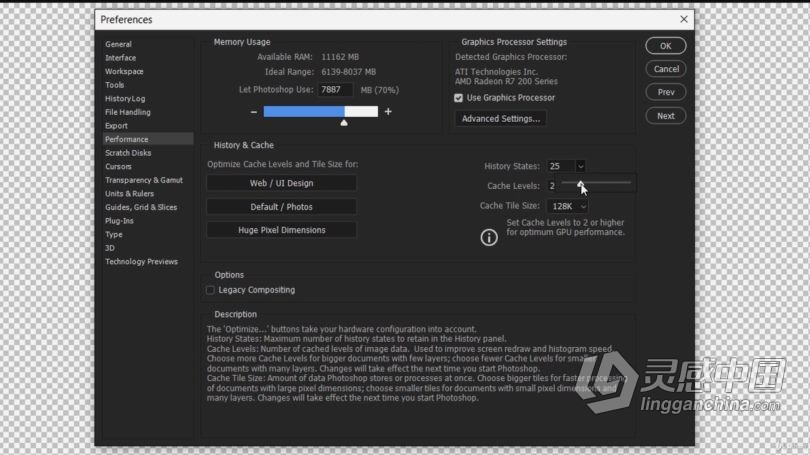Screen dimensions: 810x455
Task: Click the Ideal Range 6139-8037 MB text
Action: click(349, 72)
